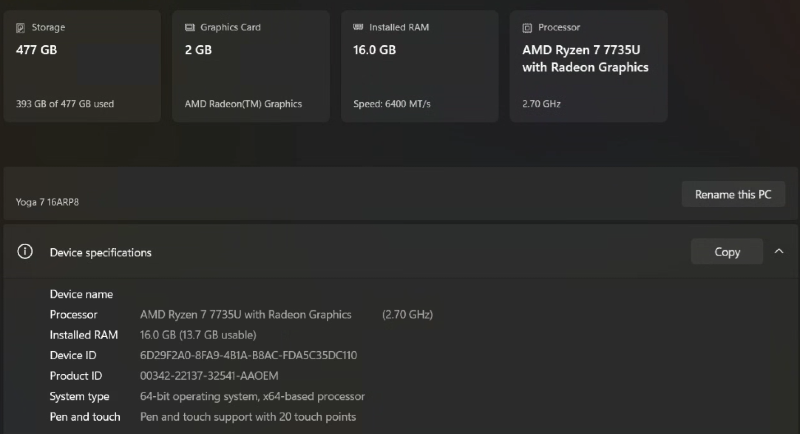Click the Device specifications info icon
Image resolution: width=800 pixels, height=434 pixels.
click(x=25, y=252)
